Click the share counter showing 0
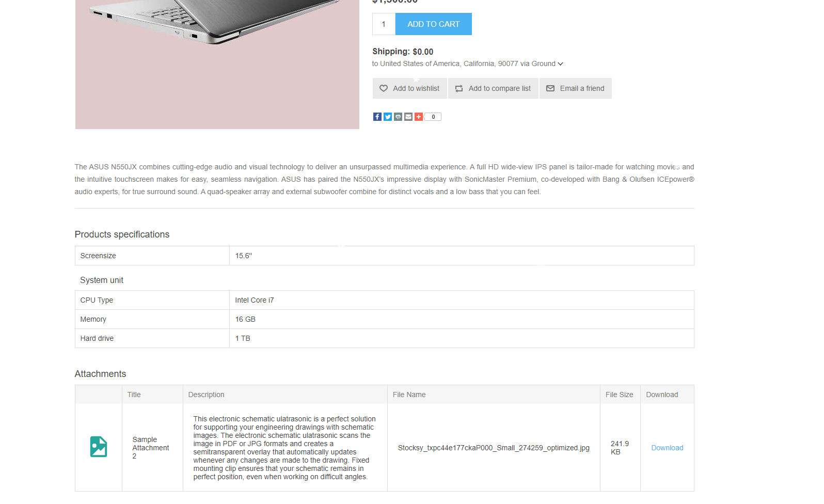The image size is (824, 504). pos(433,117)
